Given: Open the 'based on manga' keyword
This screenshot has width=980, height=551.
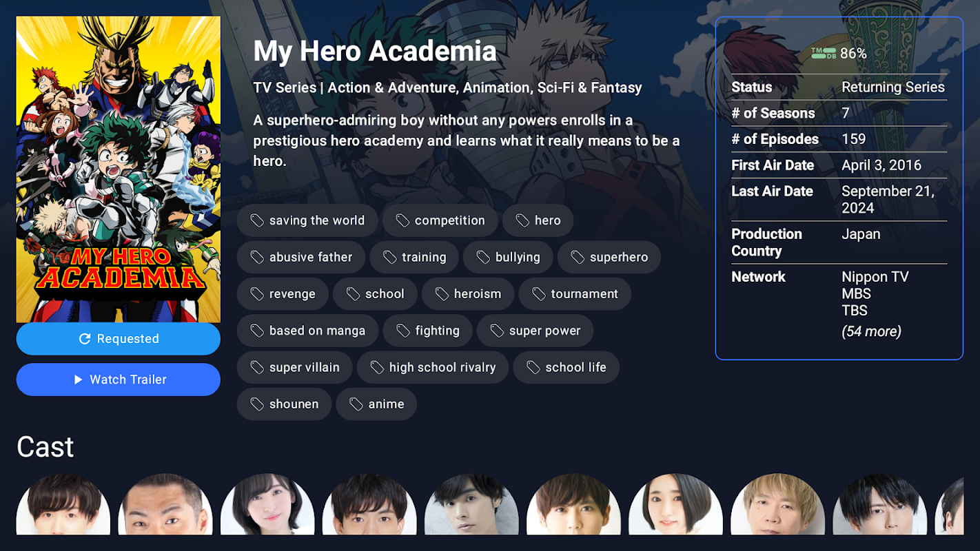Looking at the screenshot, I should tap(307, 331).
